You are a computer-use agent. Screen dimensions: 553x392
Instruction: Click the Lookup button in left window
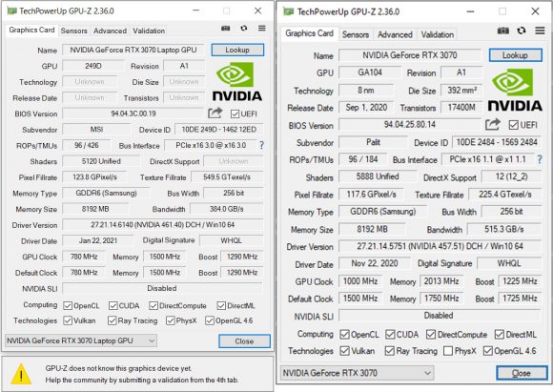(x=237, y=50)
